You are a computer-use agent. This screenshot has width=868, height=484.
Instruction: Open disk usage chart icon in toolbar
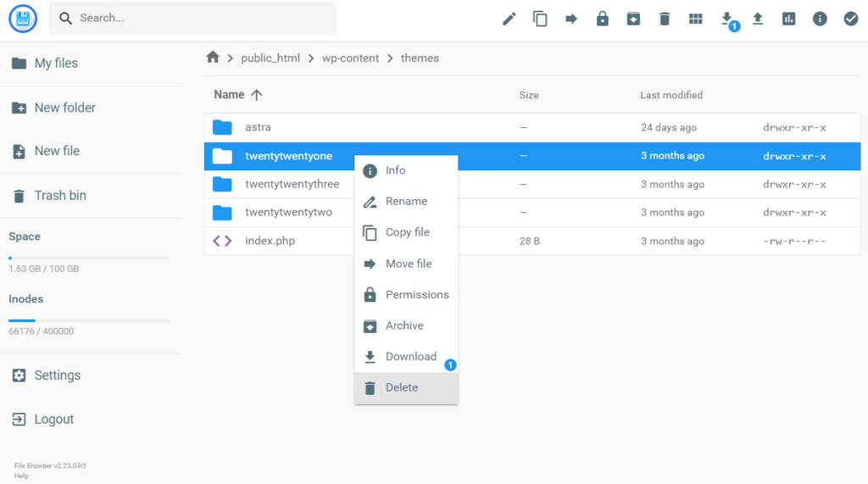click(789, 19)
